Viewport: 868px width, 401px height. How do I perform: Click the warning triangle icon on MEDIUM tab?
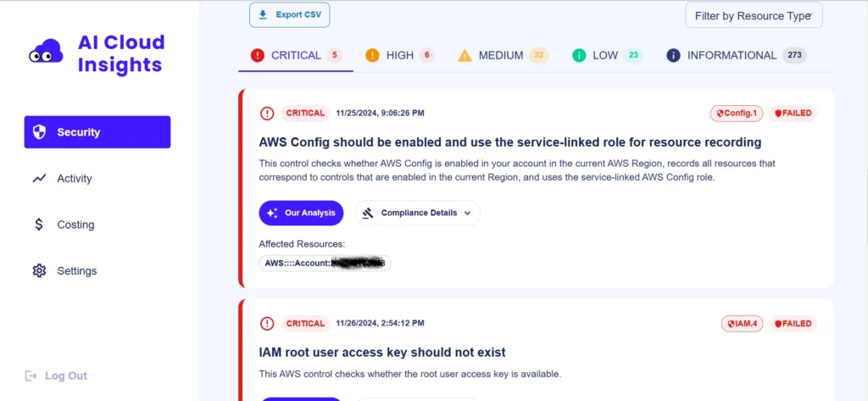pyautogui.click(x=465, y=55)
